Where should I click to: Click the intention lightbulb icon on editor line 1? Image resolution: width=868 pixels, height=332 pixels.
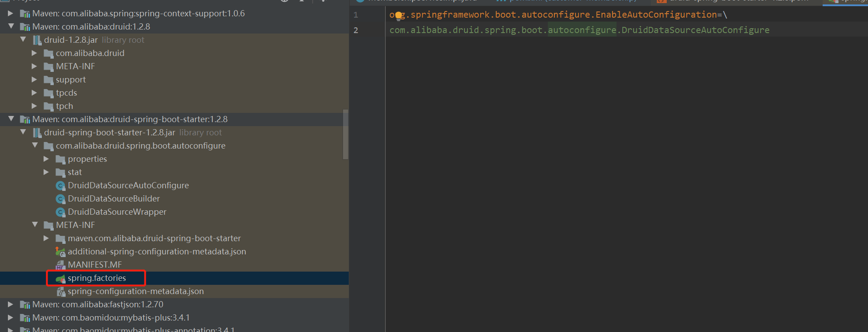coord(399,16)
